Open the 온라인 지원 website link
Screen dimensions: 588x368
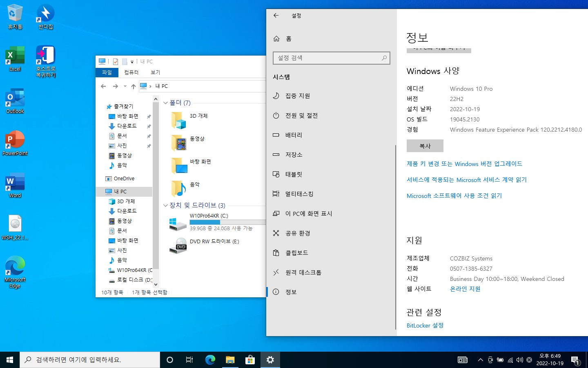tap(465, 289)
